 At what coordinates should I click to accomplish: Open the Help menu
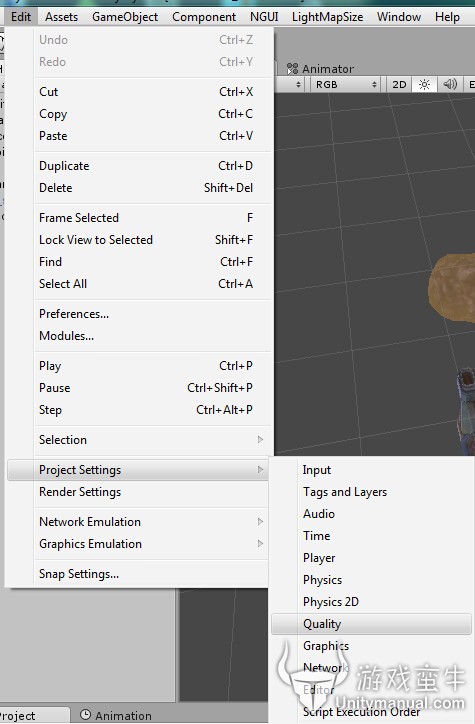(x=447, y=17)
